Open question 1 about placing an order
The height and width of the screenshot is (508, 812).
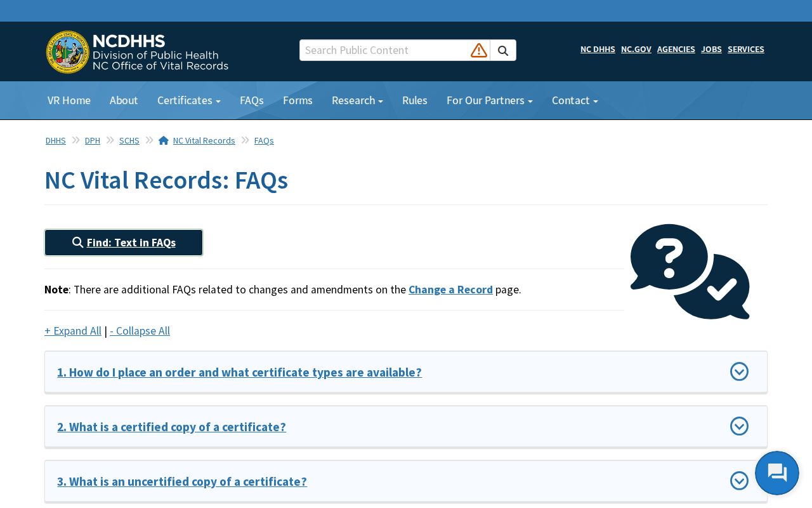(x=239, y=372)
